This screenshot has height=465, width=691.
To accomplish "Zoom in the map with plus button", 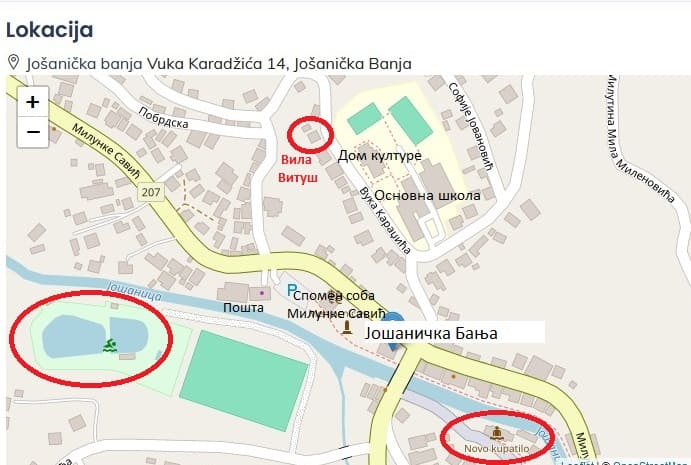I will (x=33, y=102).
